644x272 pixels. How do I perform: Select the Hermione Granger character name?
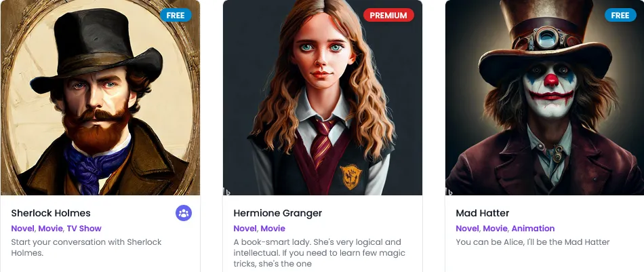(278, 213)
